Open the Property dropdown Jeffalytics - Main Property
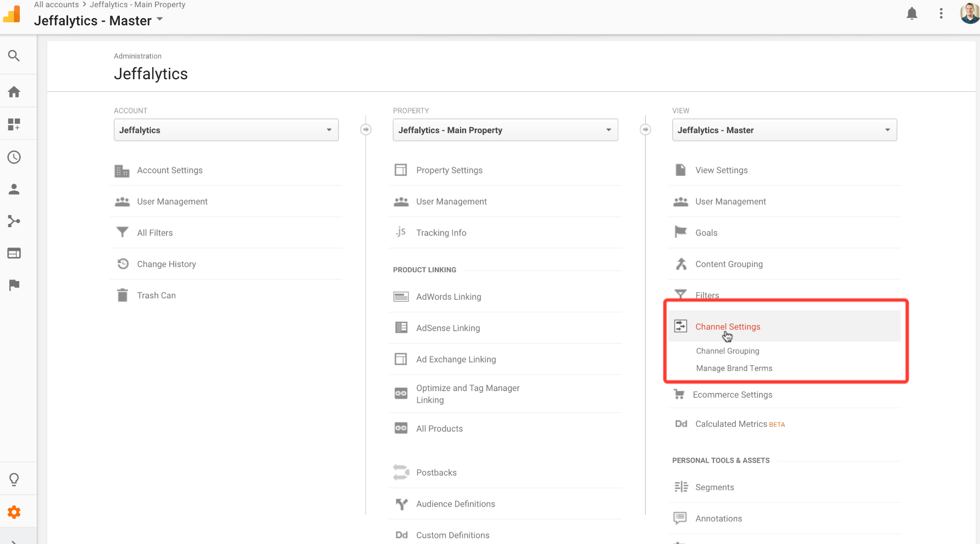The height and width of the screenshot is (544, 980). 505,130
